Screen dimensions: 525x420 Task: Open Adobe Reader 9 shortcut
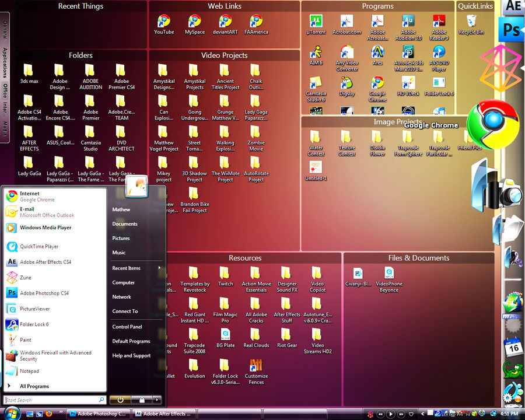coord(439,28)
